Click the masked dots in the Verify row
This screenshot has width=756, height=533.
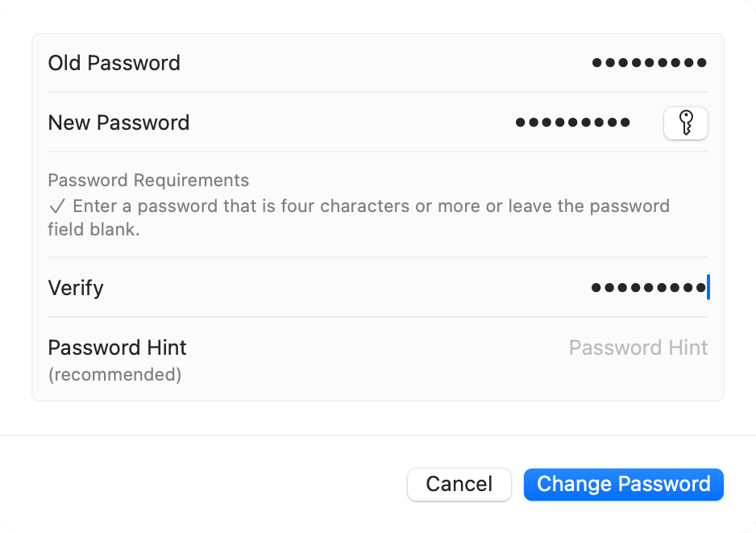649,288
